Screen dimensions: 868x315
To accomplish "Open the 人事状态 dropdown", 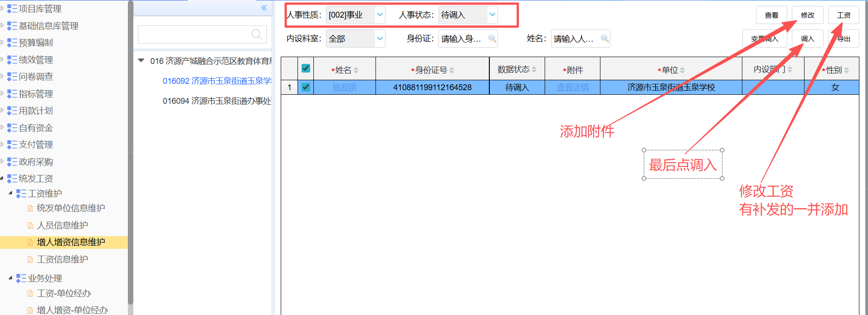I will tap(493, 15).
